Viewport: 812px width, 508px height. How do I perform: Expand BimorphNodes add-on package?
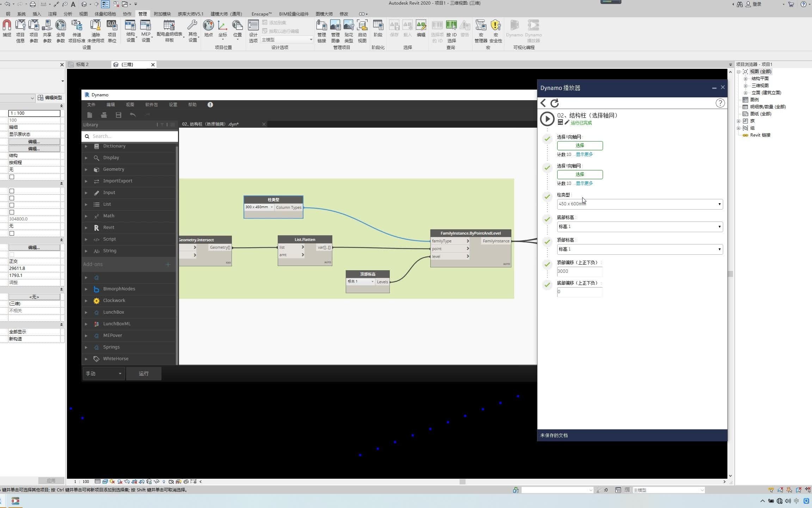(x=86, y=289)
